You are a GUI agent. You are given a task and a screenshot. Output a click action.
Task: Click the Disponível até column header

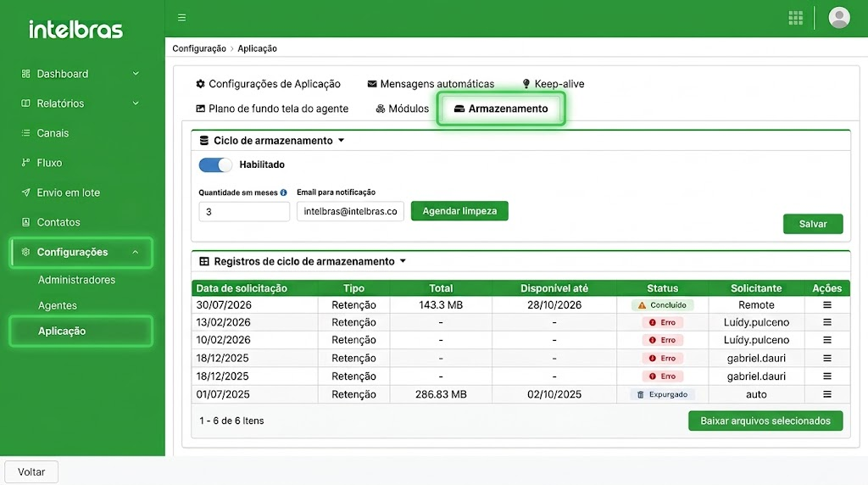tap(554, 288)
